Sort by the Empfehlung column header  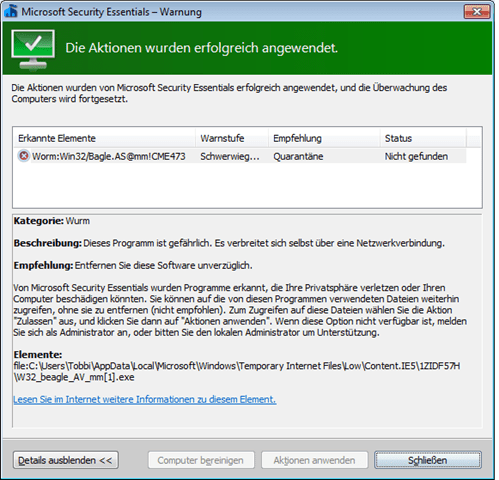point(324,138)
